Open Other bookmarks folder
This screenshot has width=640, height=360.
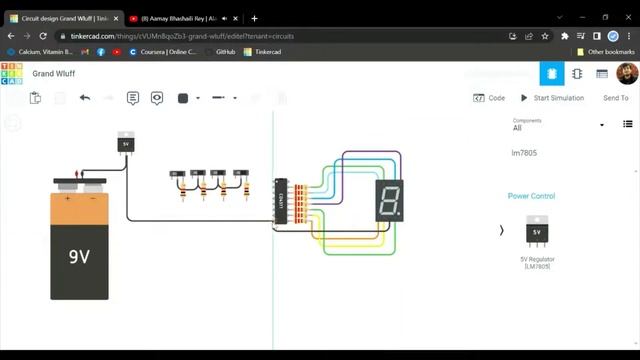(606, 52)
